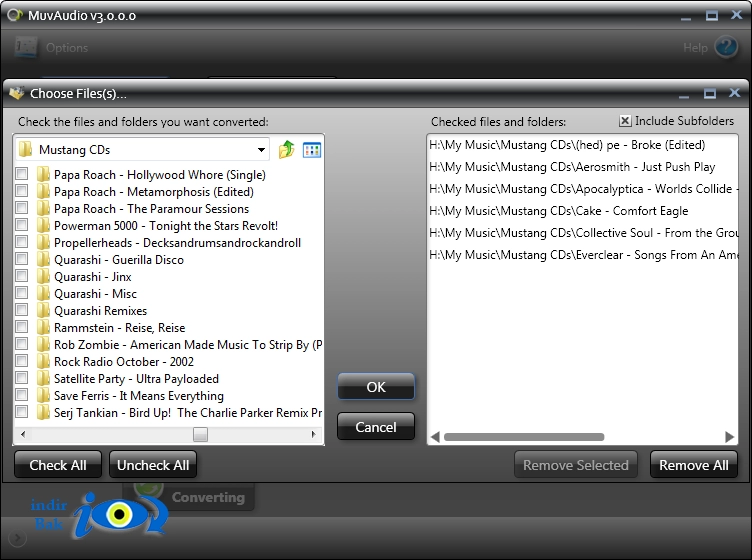
Task: Select Papa Roach - The Paramour Sessions folder name
Action: [x=152, y=209]
